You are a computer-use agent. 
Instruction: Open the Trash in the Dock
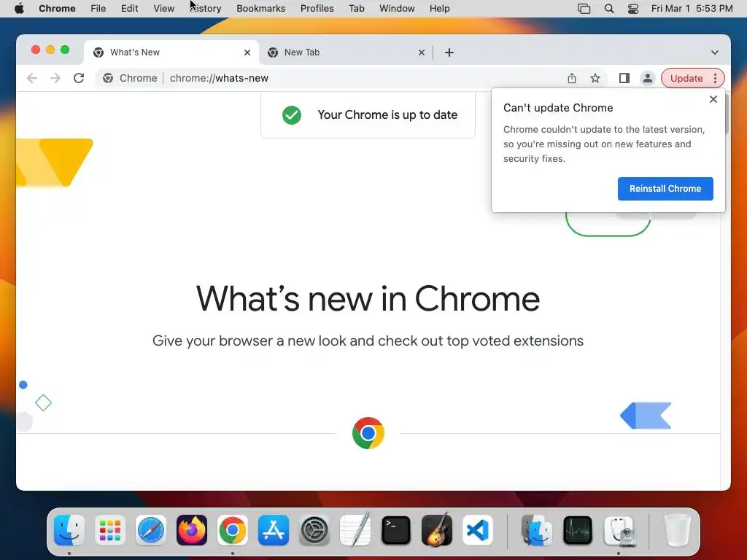pyautogui.click(x=678, y=530)
